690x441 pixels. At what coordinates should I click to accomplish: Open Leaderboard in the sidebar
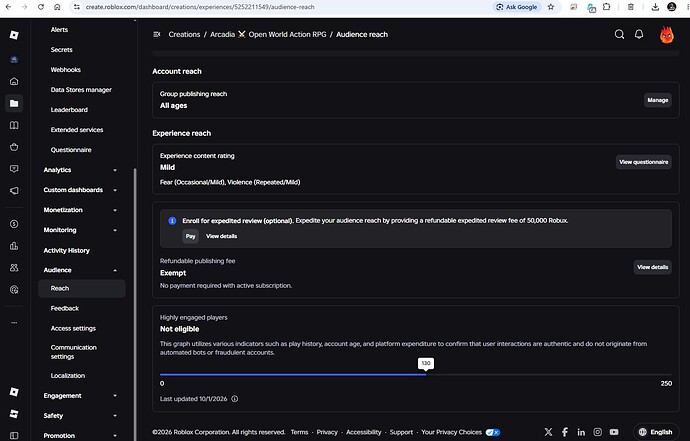[x=69, y=110]
